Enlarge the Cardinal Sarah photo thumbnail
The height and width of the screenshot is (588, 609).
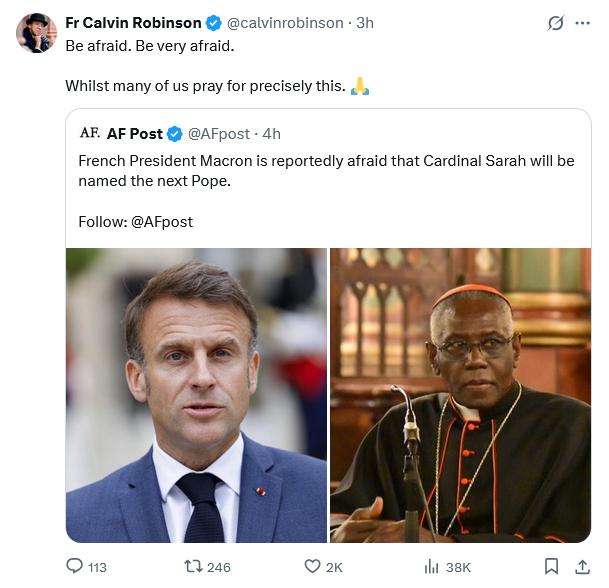point(460,395)
